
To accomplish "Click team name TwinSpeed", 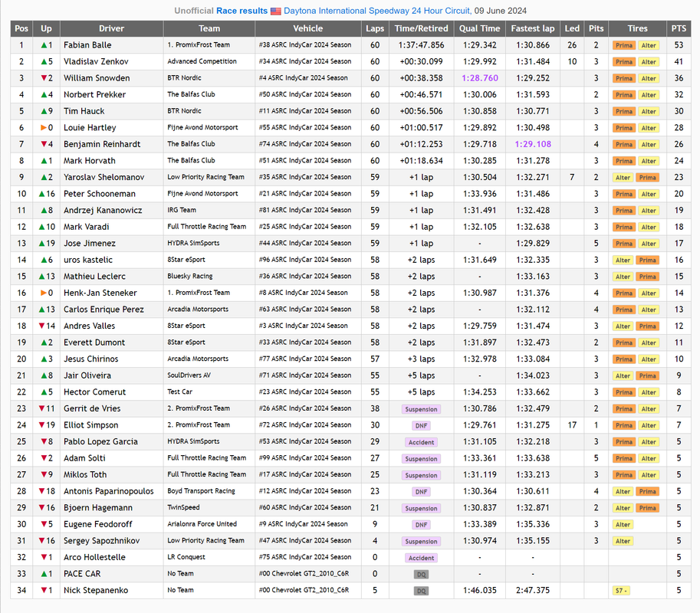I will 183,508.
